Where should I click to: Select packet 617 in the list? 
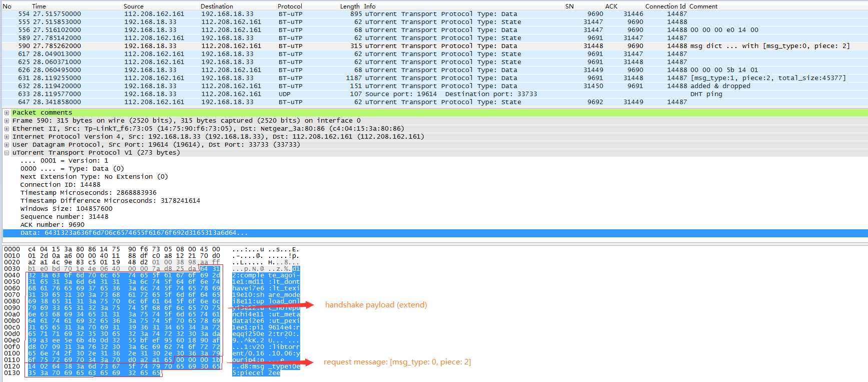[435, 54]
